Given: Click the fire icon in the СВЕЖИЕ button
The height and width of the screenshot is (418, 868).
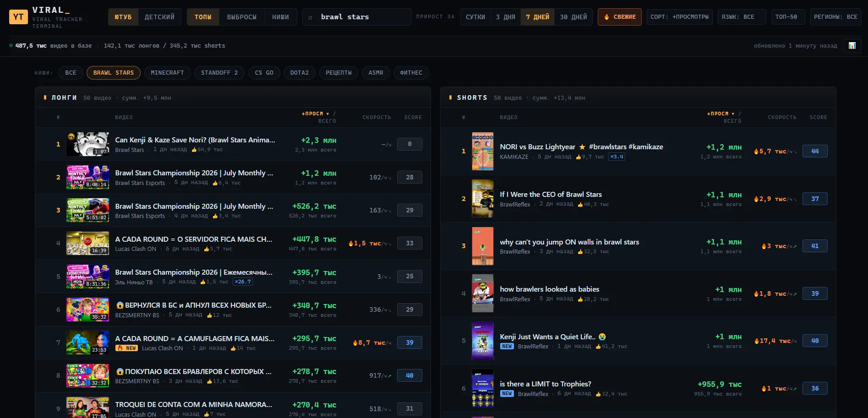Looking at the screenshot, I should (x=606, y=17).
